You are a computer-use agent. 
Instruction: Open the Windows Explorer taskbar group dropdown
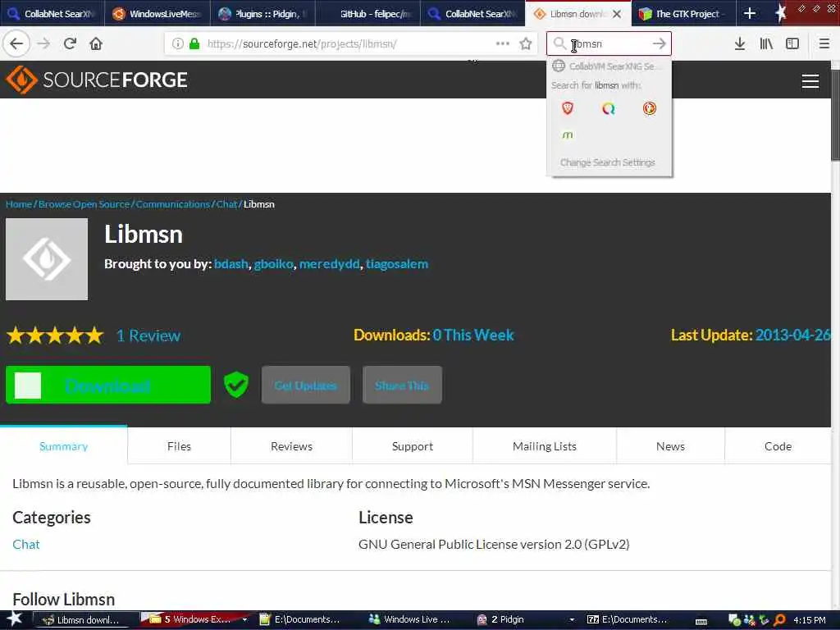point(244,620)
